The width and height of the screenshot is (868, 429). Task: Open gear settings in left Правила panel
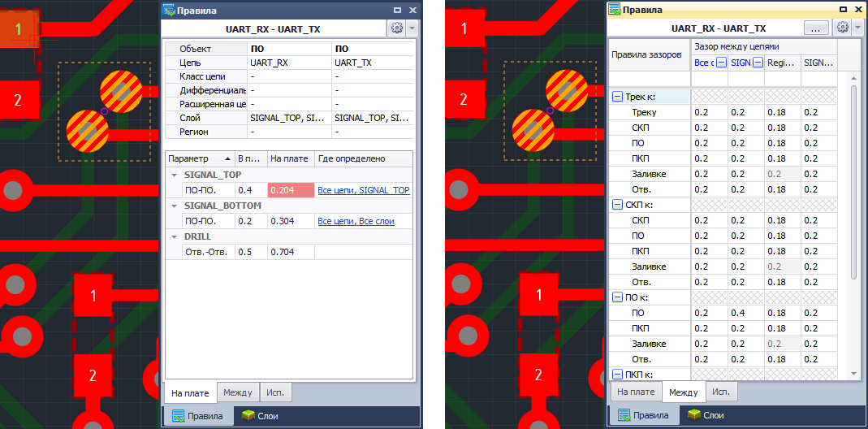[396, 28]
